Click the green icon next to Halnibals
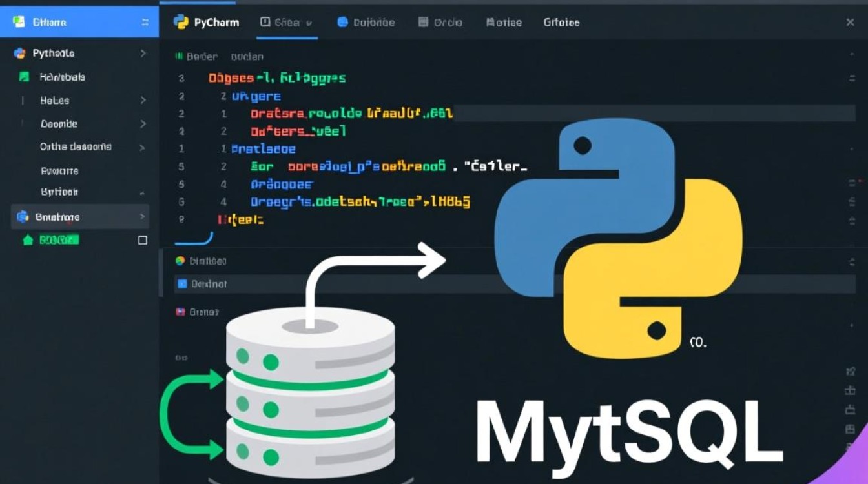 (25, 77)
